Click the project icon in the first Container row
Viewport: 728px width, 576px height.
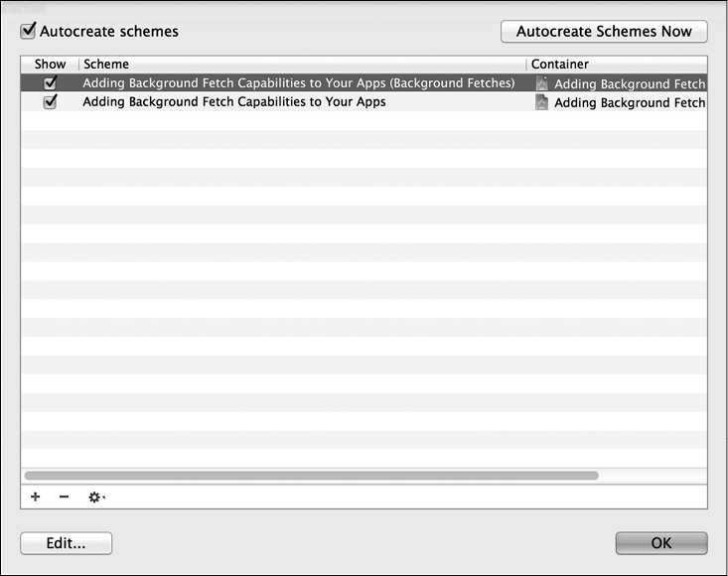click(x=541, y=83)
